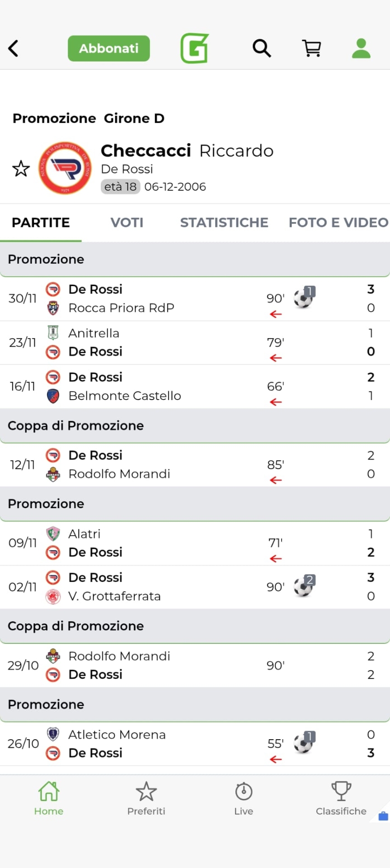Tap the back arrow icon
Viewport: 390px width, 868px height.
[14, 48]
